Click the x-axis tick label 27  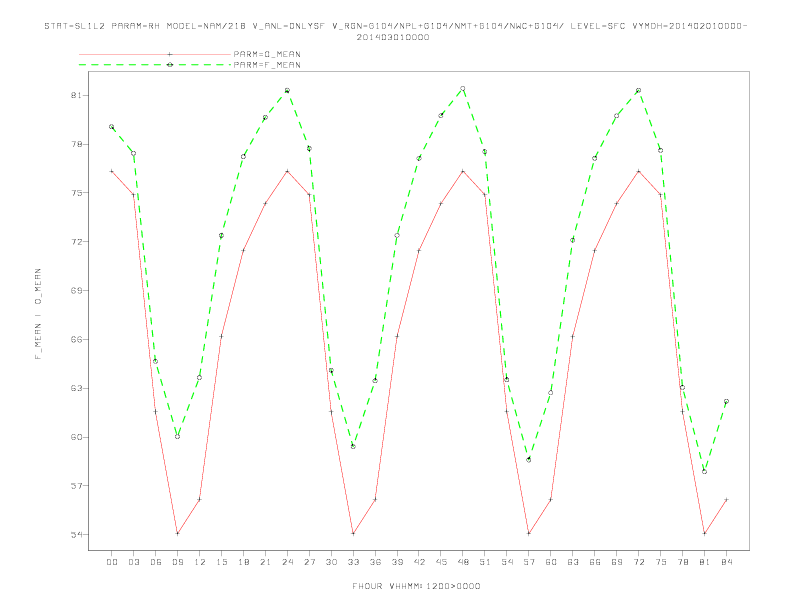click(x=309, y=562)
